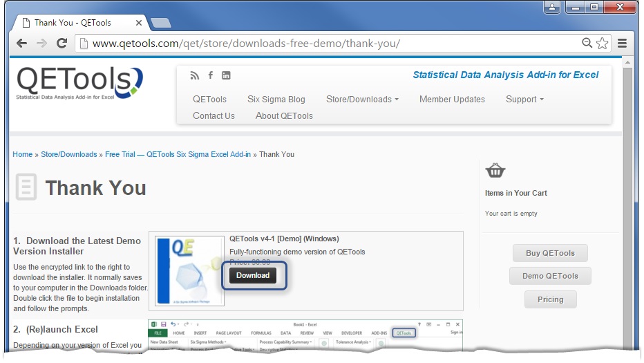644x363 pixels.
Task: Click the Home breadcrumb link
Action: click(23, 155)
